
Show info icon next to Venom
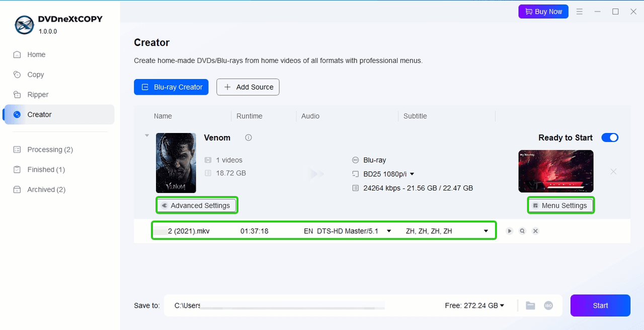click(249, 138)
